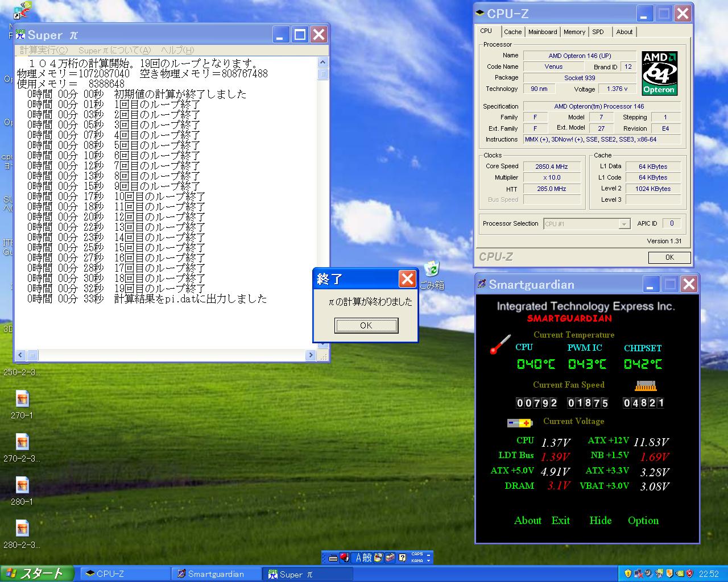
Task: Switch to the Mainboard tab in CPU-Z
Action: point(543,32)
